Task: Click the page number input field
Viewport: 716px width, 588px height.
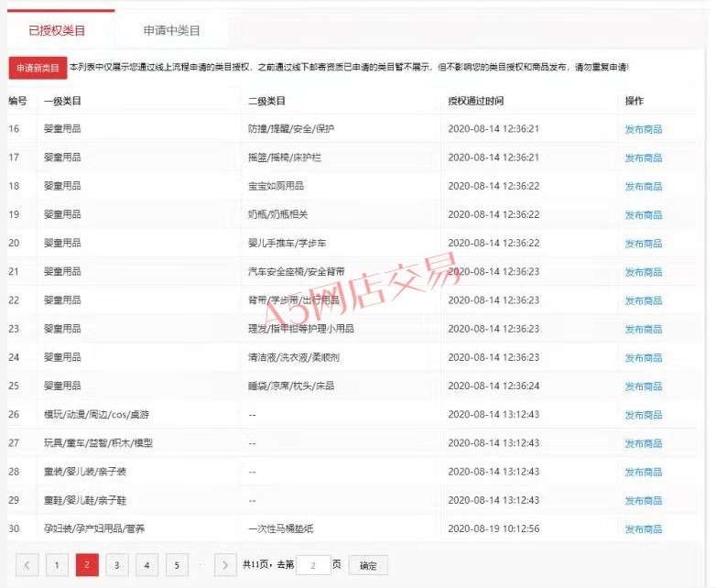Action: [x=313, y=565]
